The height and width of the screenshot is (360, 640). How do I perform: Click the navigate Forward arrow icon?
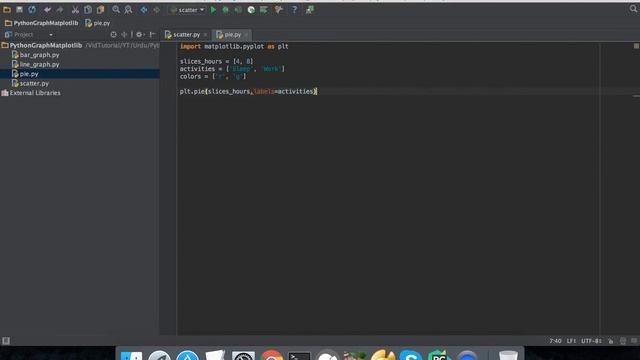156,9
